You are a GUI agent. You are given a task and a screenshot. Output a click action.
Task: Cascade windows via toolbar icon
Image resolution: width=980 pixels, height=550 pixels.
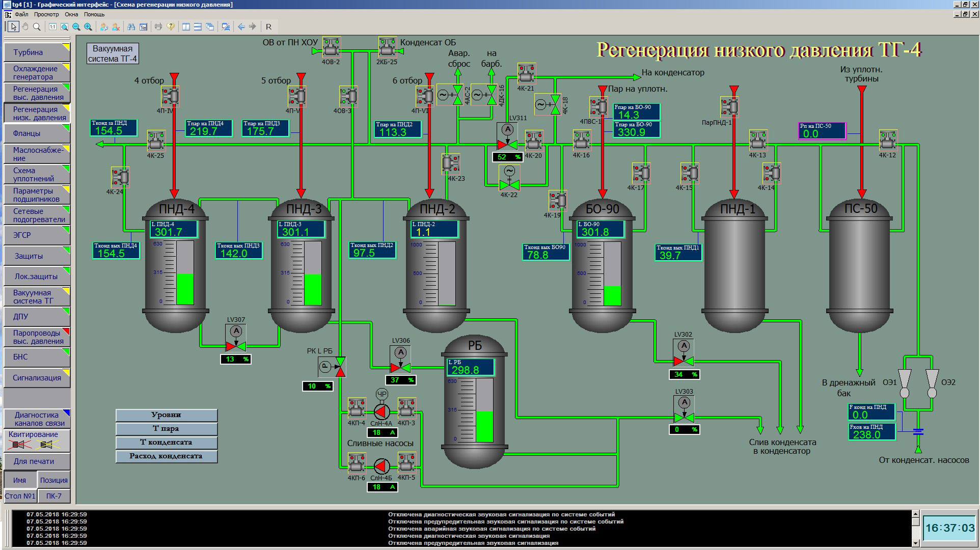pyautogui.click(x=209, y=27)
